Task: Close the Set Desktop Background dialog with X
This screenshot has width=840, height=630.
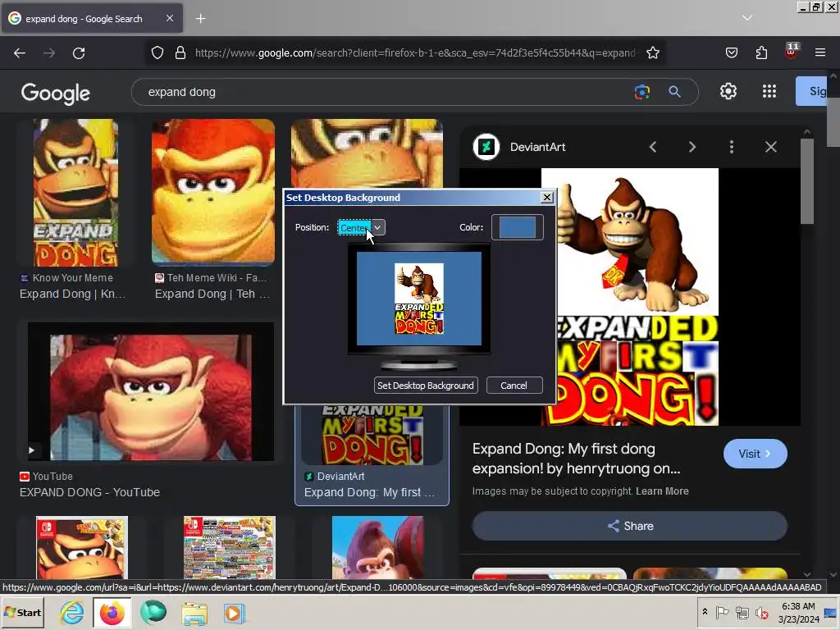Action: (547, 198)
